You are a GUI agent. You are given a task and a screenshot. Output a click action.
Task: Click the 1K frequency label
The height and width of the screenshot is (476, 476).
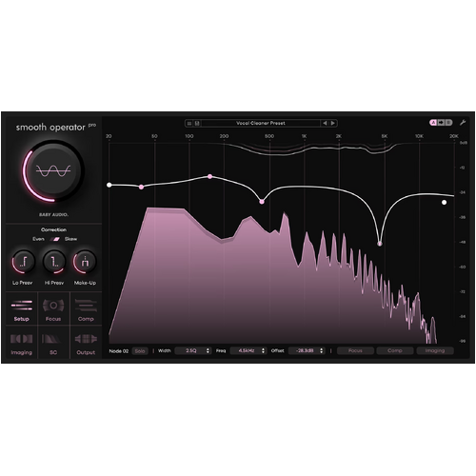[x=304, y=136]
